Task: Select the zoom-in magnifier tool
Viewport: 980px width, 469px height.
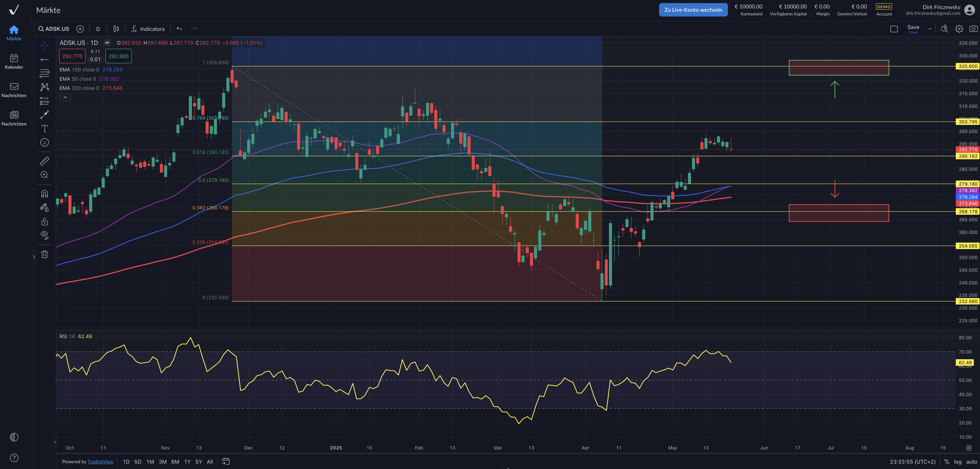Action: (45, 175)
